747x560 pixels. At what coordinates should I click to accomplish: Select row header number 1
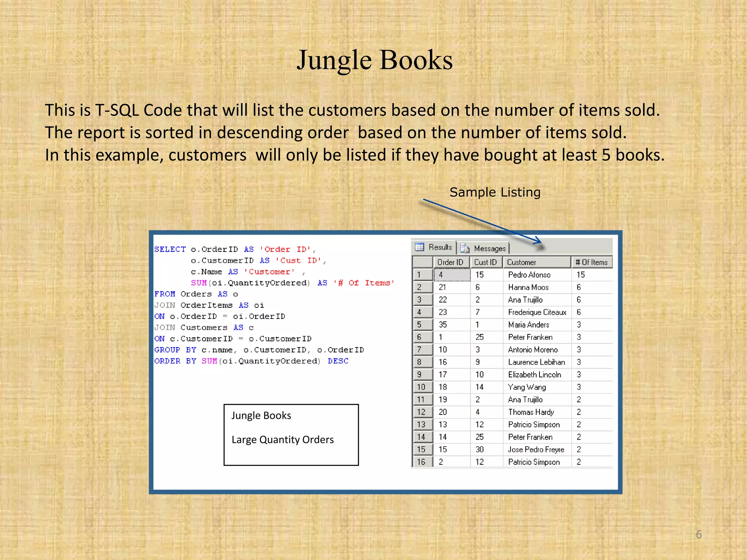423,275
